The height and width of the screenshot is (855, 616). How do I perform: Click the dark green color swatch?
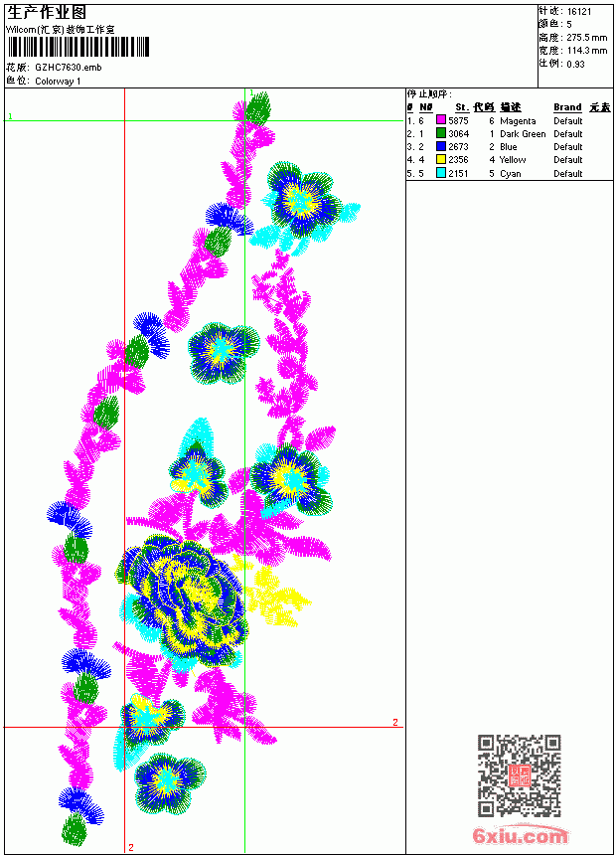(441, 133)
